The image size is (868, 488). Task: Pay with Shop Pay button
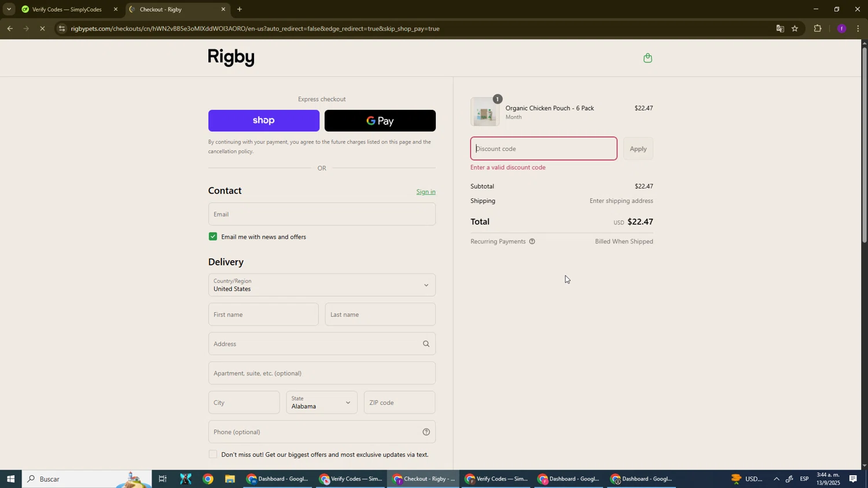pos(264,121)
